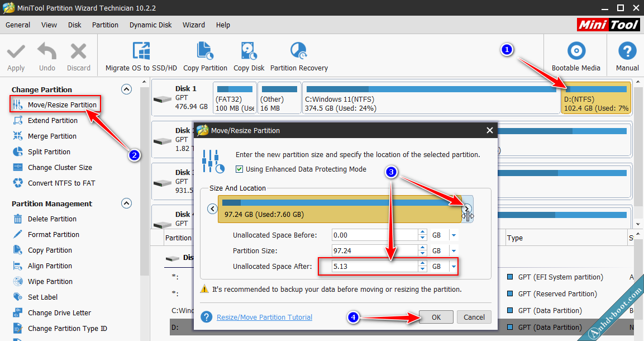Click the Disk 1 GPT 476.94 GB label

pyautogui.click(x=192, y=97)
